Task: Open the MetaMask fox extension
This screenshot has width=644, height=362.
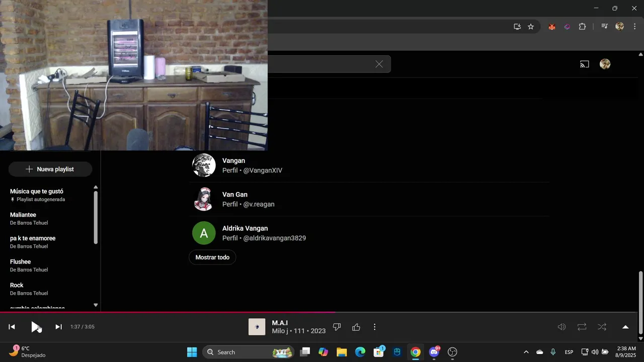Action: 552,27
